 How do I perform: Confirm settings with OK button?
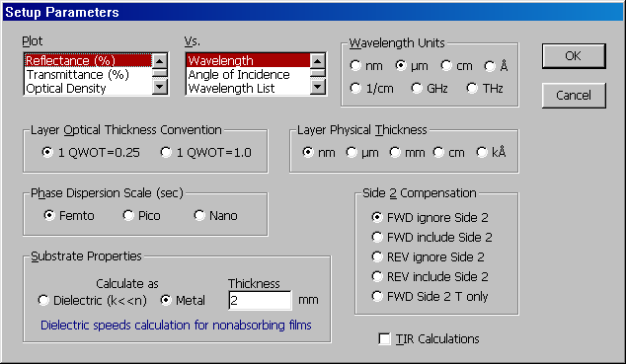(x=574, y=56)
